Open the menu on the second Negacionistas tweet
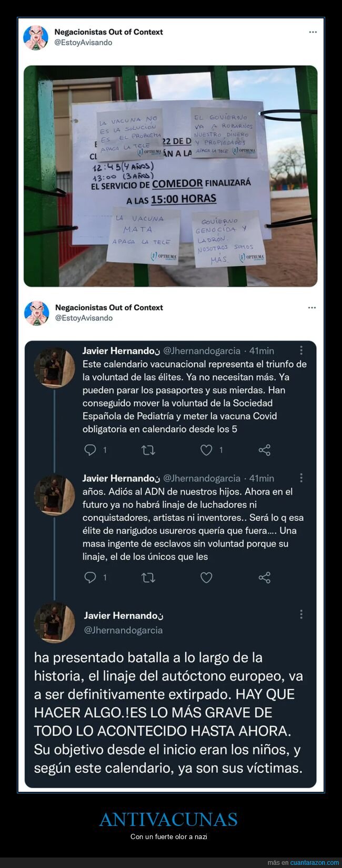Image resolution: width=342 pixels, height=868 pixels. click(313, 307)
